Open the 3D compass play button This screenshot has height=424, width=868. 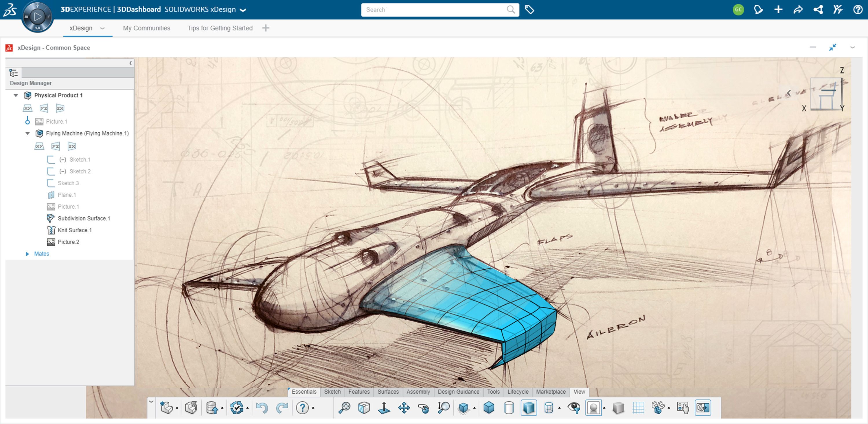click(x=38, y=16)
